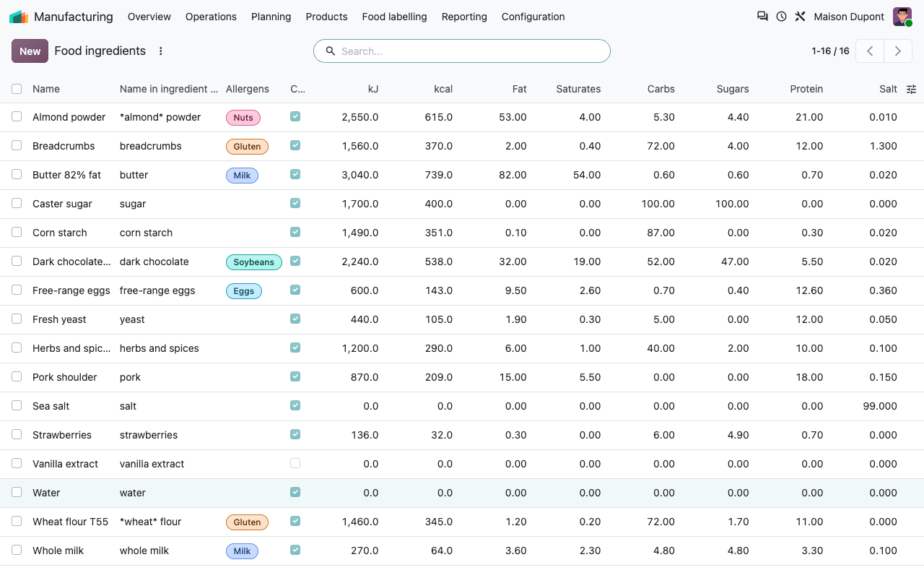Viewport: 924px width, 578px height.
Task: Sort by the kcal column header
Action: [443, 89]
